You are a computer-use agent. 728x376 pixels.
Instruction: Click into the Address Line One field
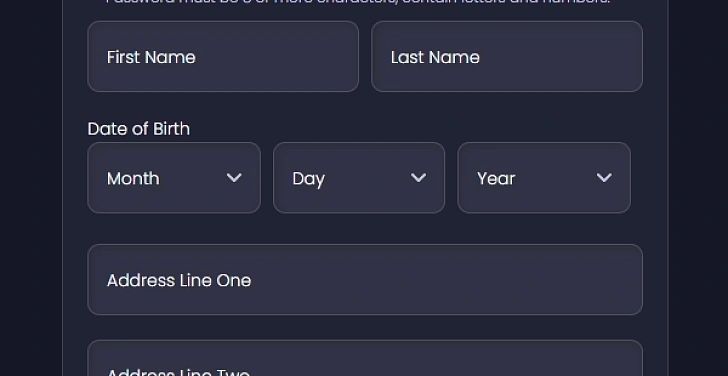click(x=365, y=279)
